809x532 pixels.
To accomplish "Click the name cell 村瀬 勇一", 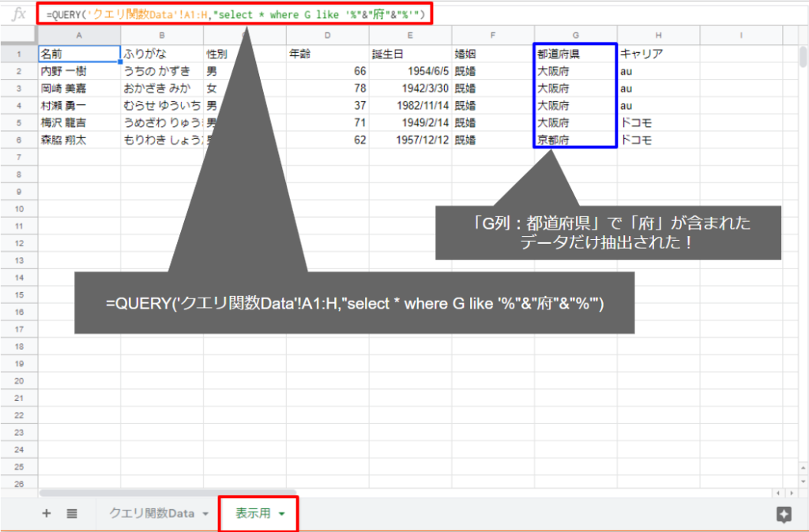I will (x=79, y=106).
